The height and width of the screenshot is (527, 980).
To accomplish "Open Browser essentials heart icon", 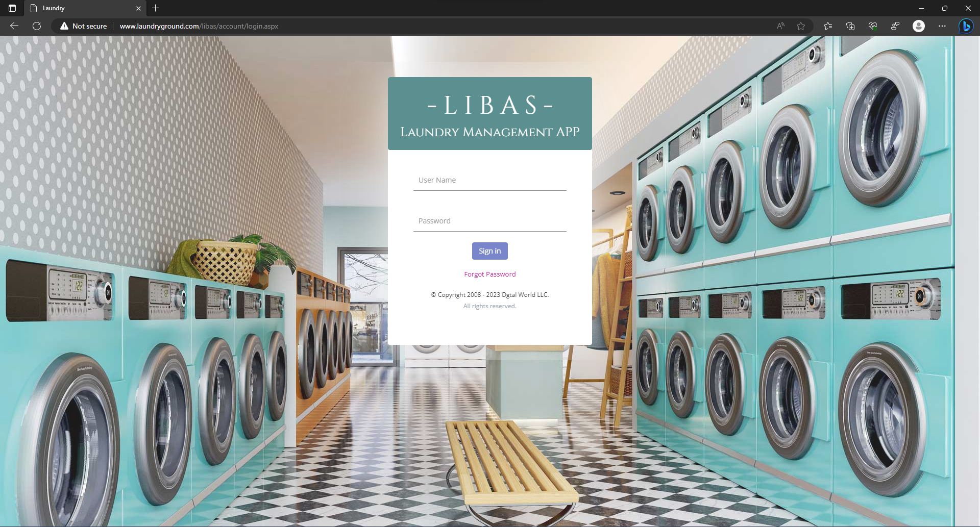I will [x=873, y=26].
